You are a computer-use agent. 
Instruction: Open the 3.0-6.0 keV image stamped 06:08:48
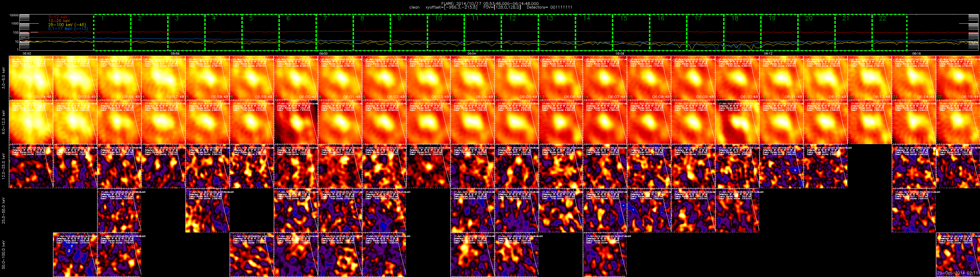(x=649, y=78)
